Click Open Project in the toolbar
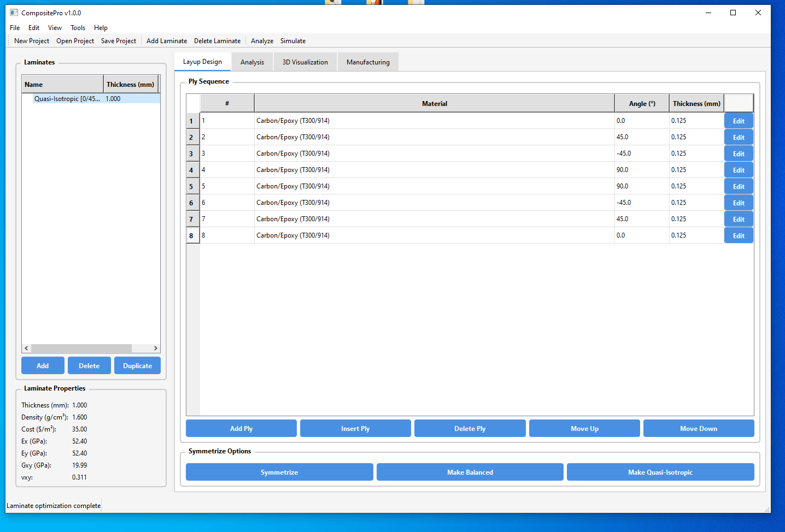Image resolution: width=785 pixels, height=532 pixels. [75, 41]
